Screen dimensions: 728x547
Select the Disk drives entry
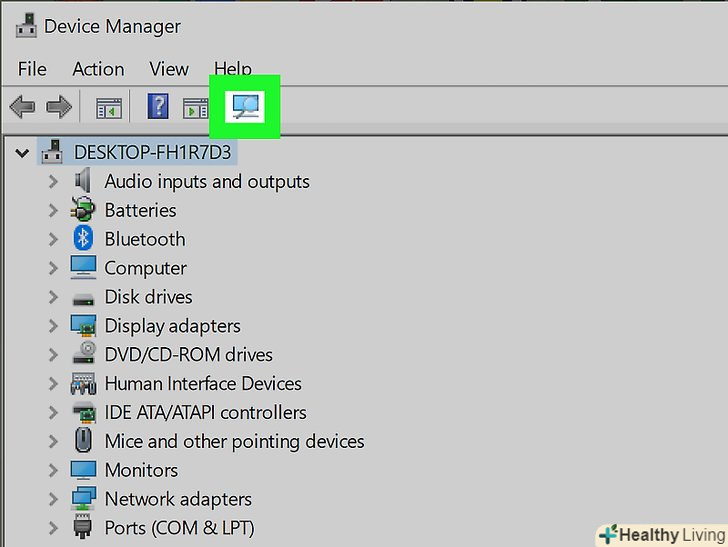148,297
